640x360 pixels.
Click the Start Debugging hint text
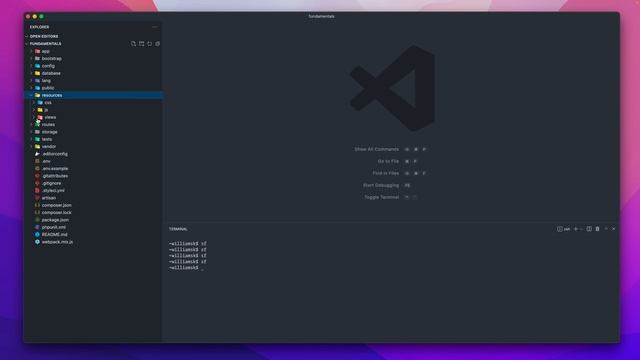(381, 185)
